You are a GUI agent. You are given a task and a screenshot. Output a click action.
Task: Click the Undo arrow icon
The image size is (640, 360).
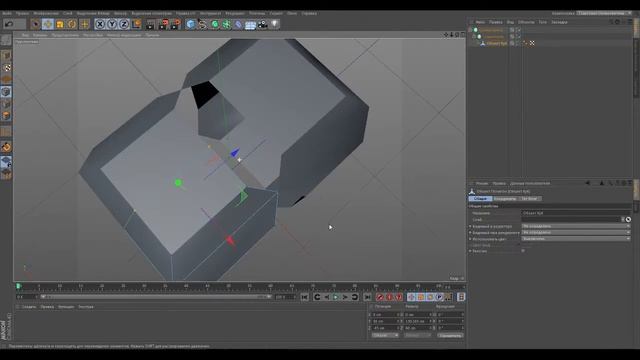(x=9, y=24)
